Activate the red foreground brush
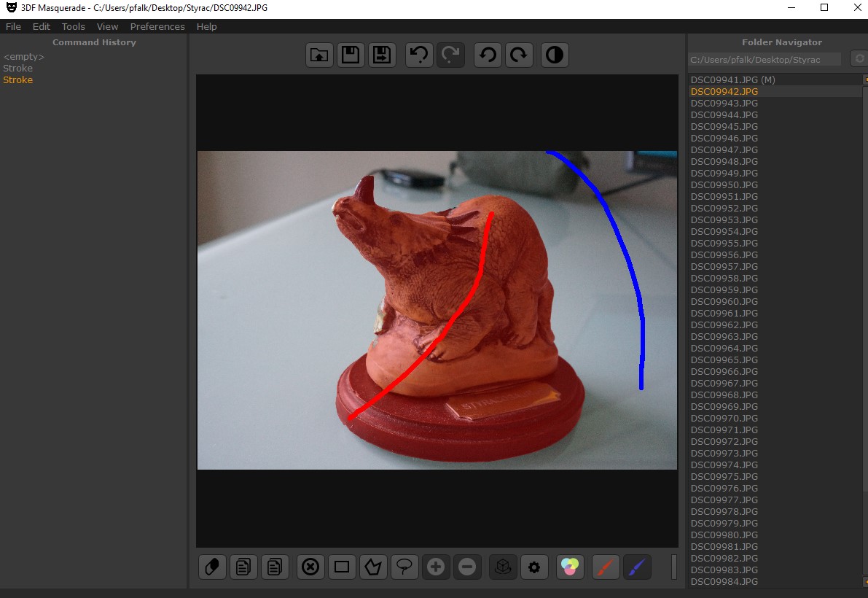This screenshot has width=868, height=598. [x=606, y=567]
